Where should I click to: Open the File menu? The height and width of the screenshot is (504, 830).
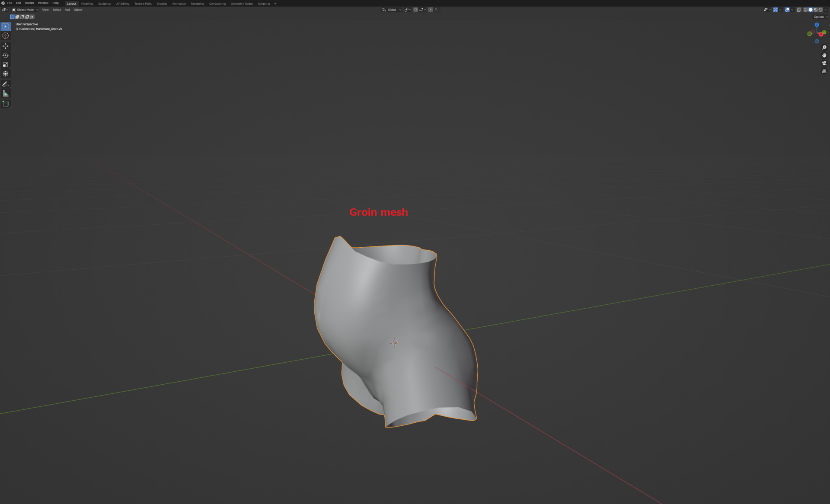coord(10,3)
